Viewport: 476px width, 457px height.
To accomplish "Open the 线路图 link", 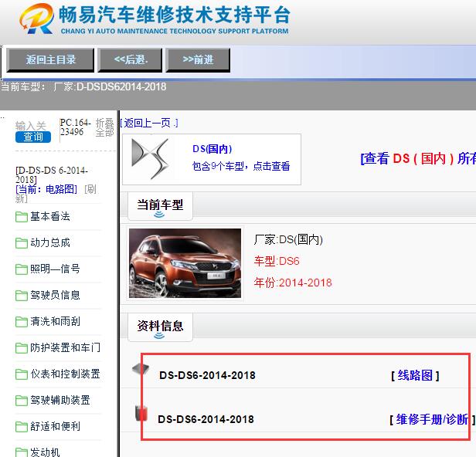I will coord(415,375).
